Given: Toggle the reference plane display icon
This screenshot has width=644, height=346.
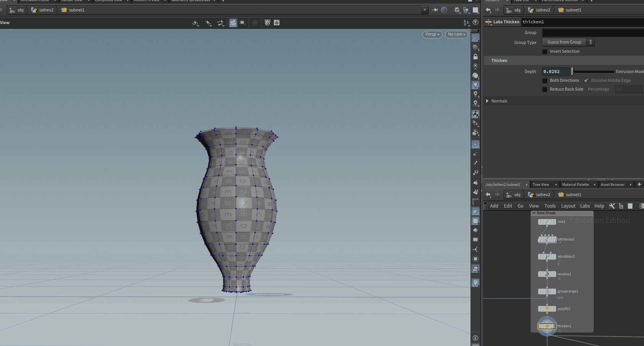Looking at the screenshot, I should [475, 38].
